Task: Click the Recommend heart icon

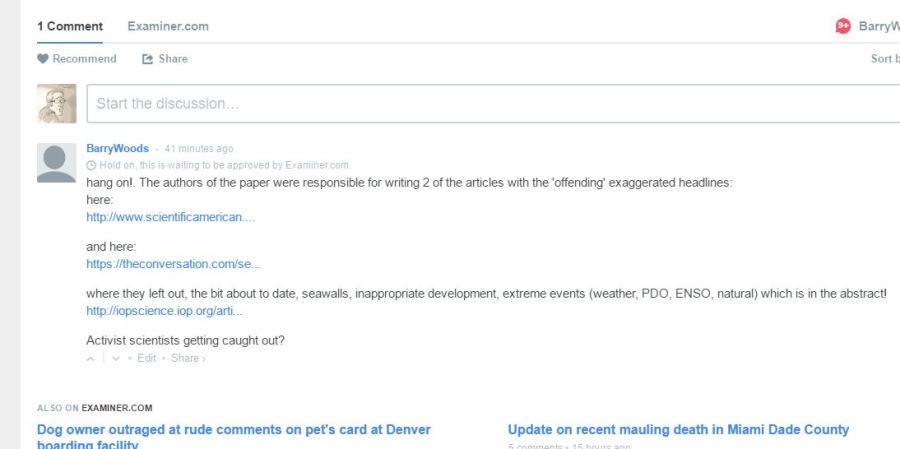Action: click(x=43, y=59)
